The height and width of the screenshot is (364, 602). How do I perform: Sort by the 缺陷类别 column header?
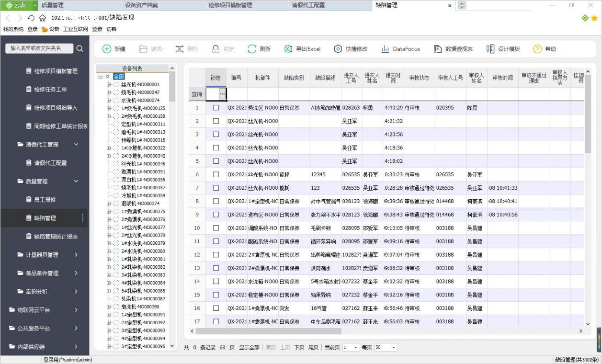[x=294, y=78]
